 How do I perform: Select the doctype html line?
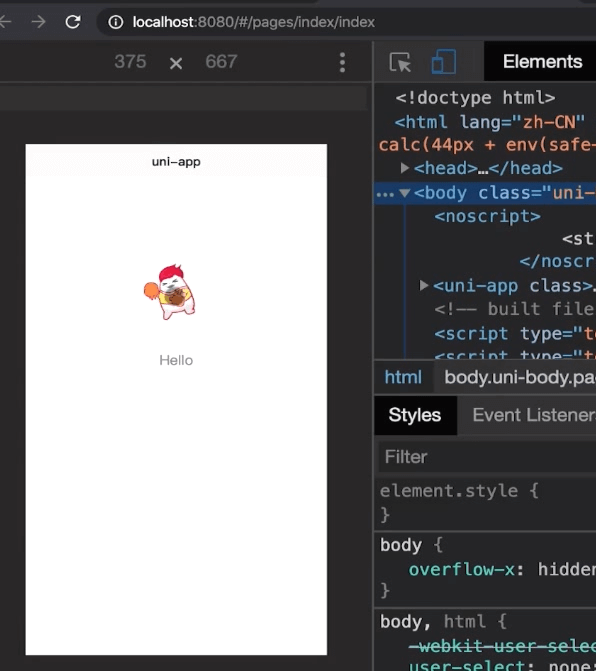pos(475,98)
